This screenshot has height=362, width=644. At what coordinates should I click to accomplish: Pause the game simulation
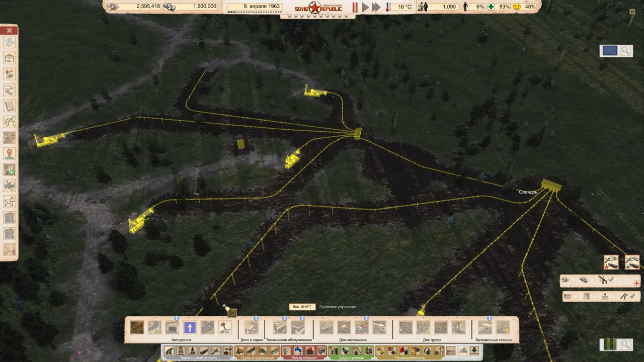tap(355, 7)
